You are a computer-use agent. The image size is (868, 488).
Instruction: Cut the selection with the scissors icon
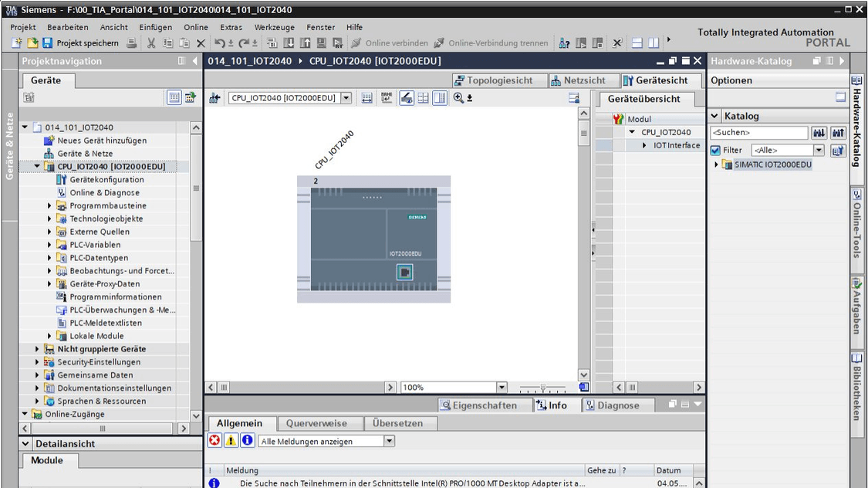coord(151,42)
